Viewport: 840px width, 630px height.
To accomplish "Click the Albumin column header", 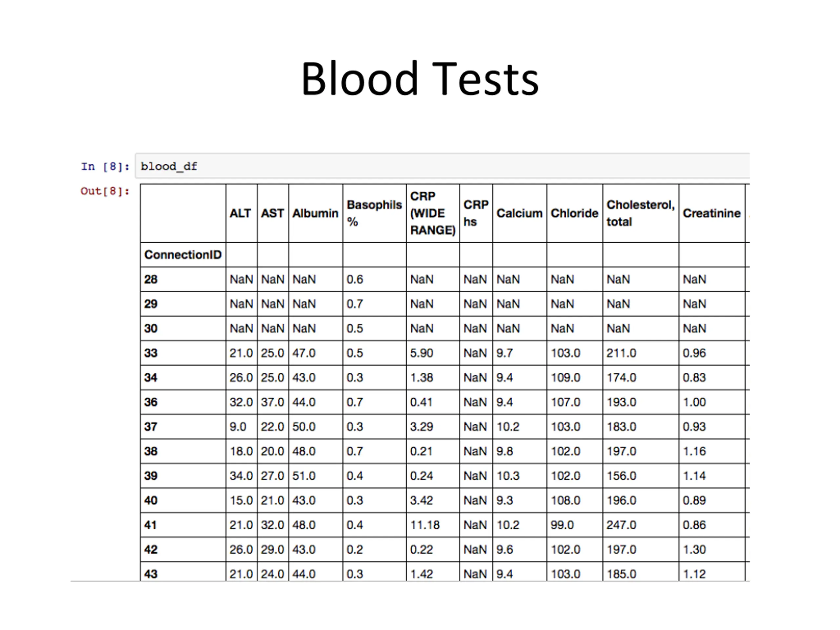I will click(315, 213).
